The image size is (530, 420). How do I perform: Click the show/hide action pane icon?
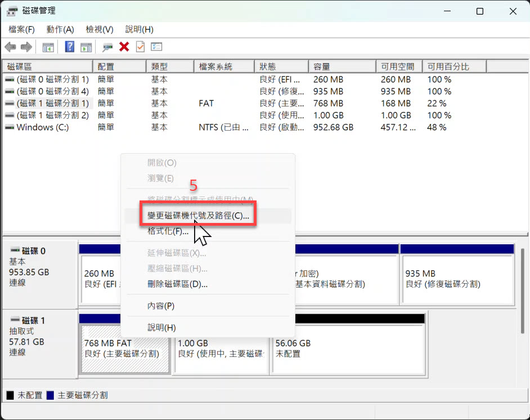[86, 47]
